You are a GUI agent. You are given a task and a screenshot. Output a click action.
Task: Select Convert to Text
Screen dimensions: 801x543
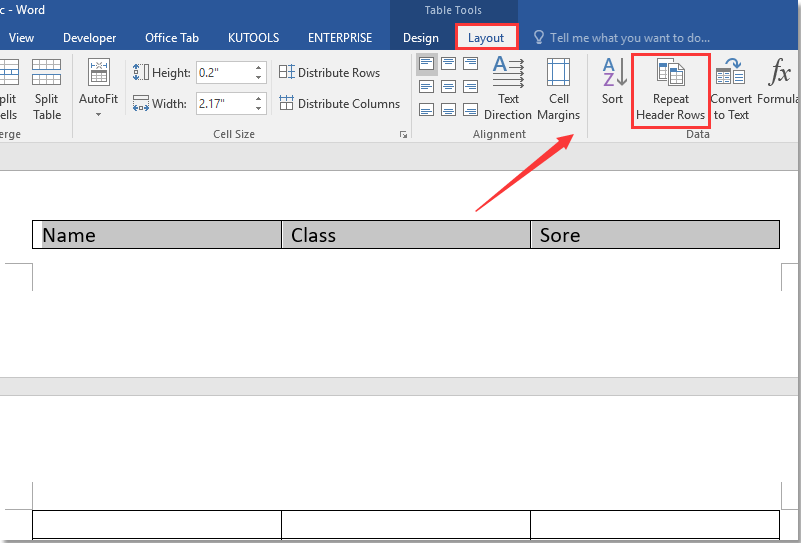731,89
